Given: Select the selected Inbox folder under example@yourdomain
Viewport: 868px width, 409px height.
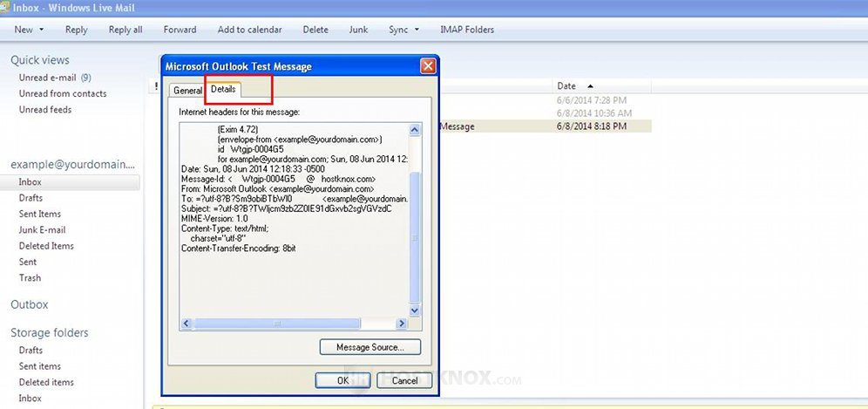Looking at the screenshot, I should tap(70, 181).
